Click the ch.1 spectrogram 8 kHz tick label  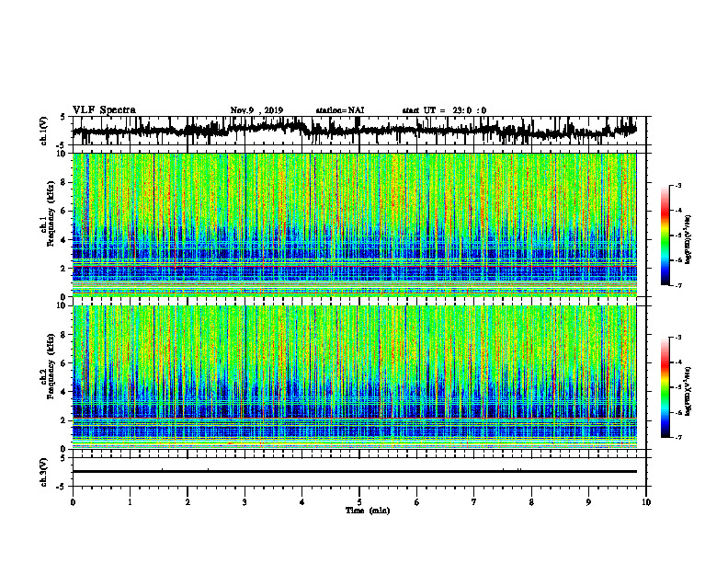[x=65, y=182]
